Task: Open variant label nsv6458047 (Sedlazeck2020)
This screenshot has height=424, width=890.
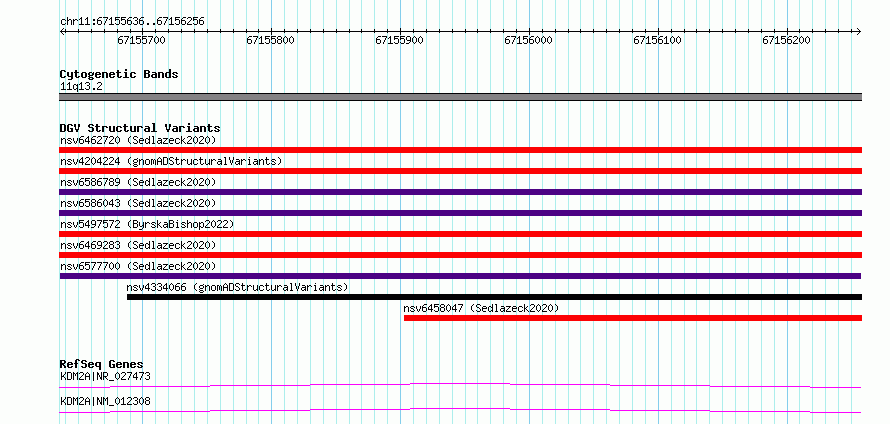Action: [x=481, y=308]
